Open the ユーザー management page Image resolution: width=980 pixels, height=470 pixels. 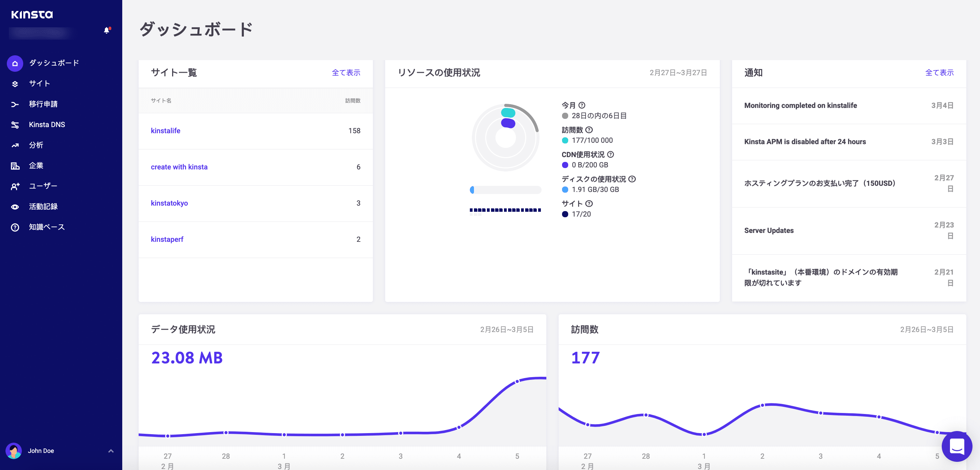coord(42,186)
